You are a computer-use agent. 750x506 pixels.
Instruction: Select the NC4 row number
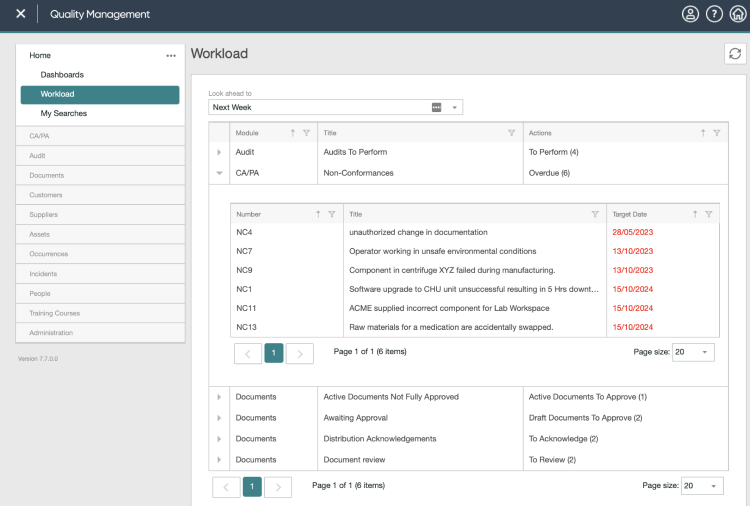tap(244, 232)
